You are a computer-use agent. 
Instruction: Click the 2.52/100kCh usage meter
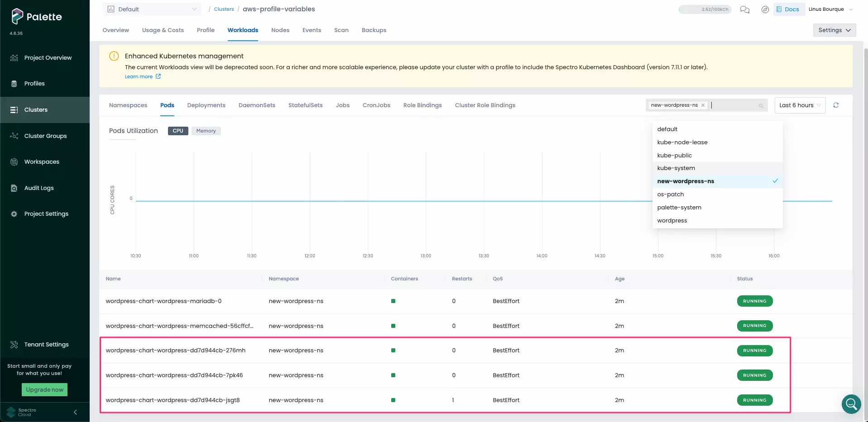(x=705, y=9)
